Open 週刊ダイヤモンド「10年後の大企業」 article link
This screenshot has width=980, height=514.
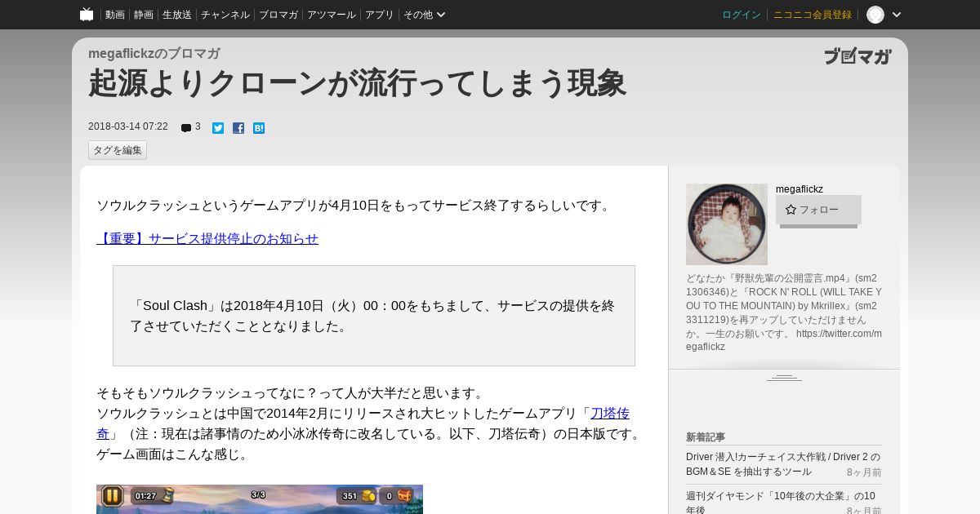pos(781,503)
